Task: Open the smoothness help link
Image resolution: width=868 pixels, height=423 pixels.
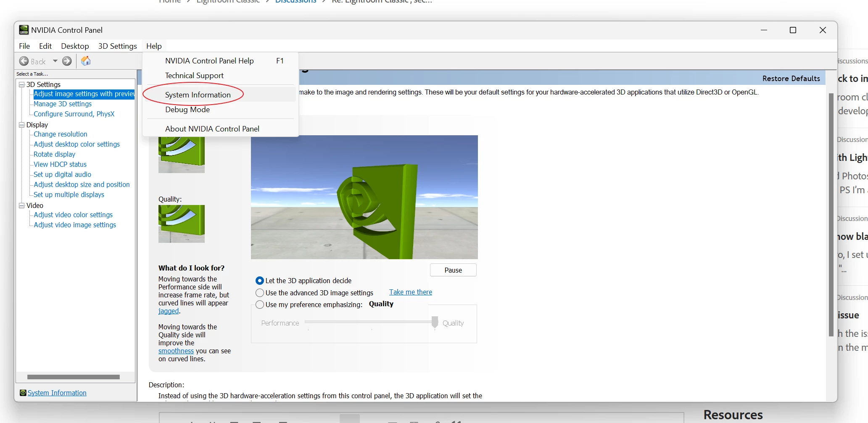Action: (176, 351)
